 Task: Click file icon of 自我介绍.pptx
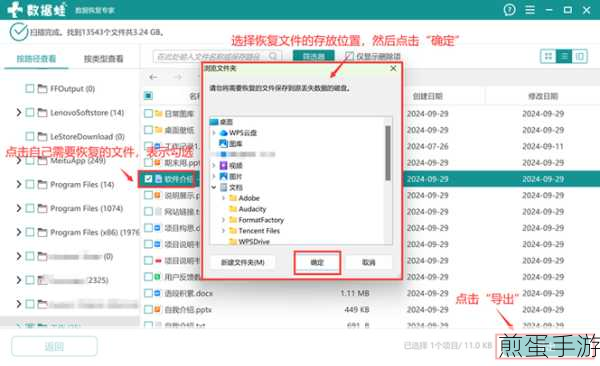click(x=158, y=309)
